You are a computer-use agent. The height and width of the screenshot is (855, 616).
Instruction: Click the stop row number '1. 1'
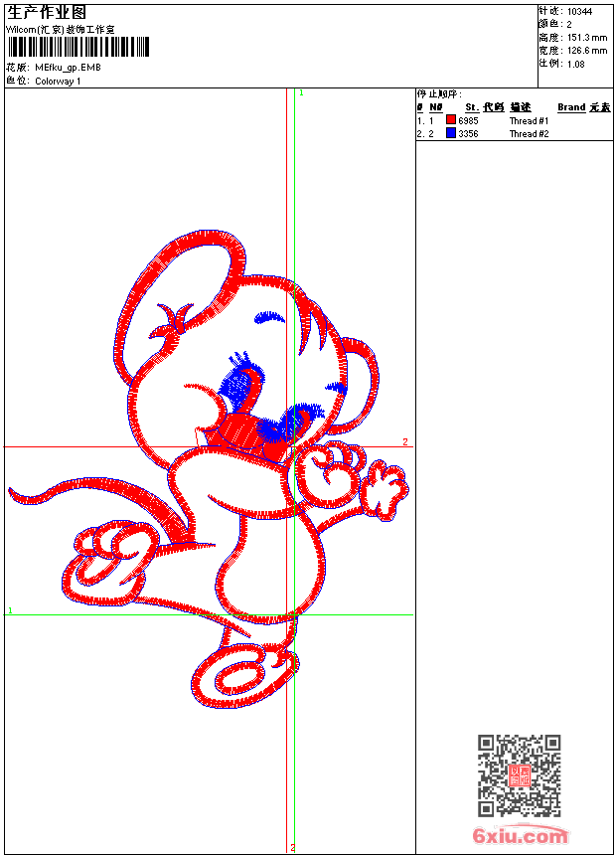point(425,120)
